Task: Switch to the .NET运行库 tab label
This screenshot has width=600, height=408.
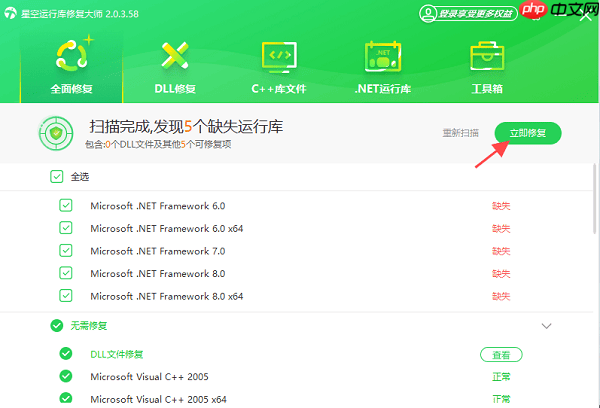Action: [x=383, y=89]
